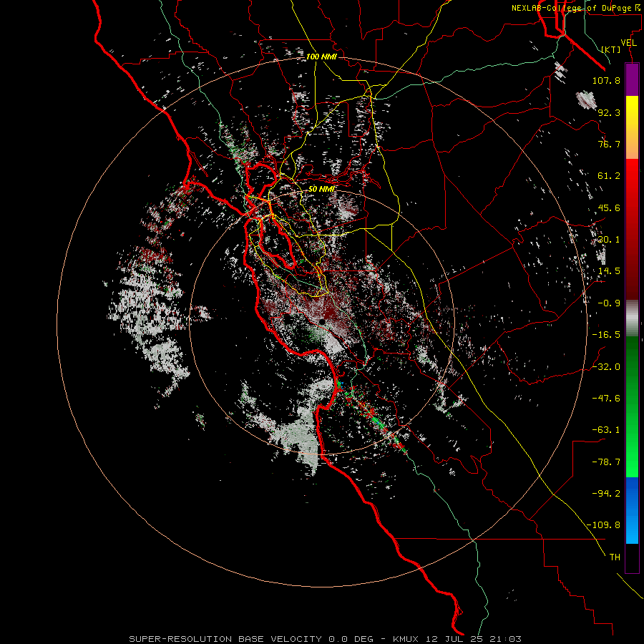Select the blue segment of velocity color bar
The width and height of the screenshot is (644, 644).
pos(632,510)
